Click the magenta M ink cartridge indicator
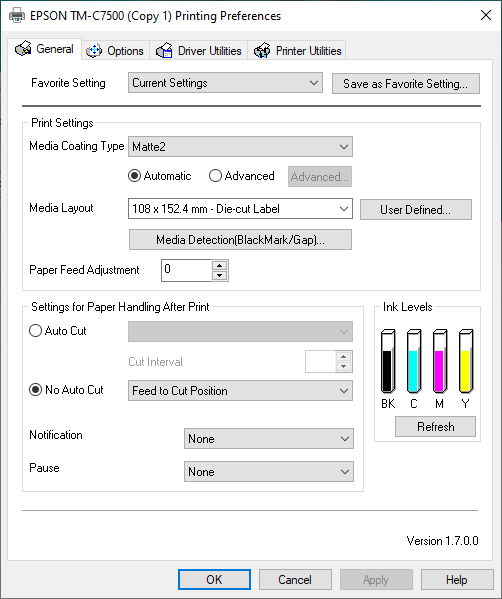This screenshot has height=599, width=502. point(440,361)
